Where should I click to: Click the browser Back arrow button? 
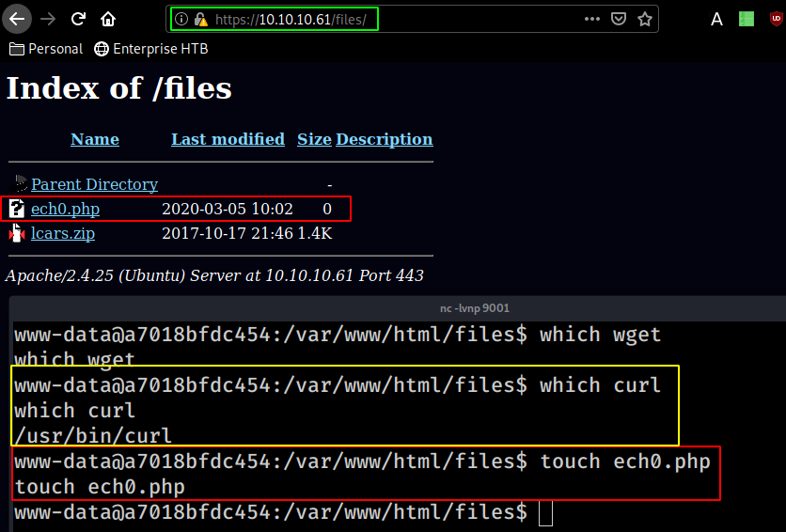point(19,19)
